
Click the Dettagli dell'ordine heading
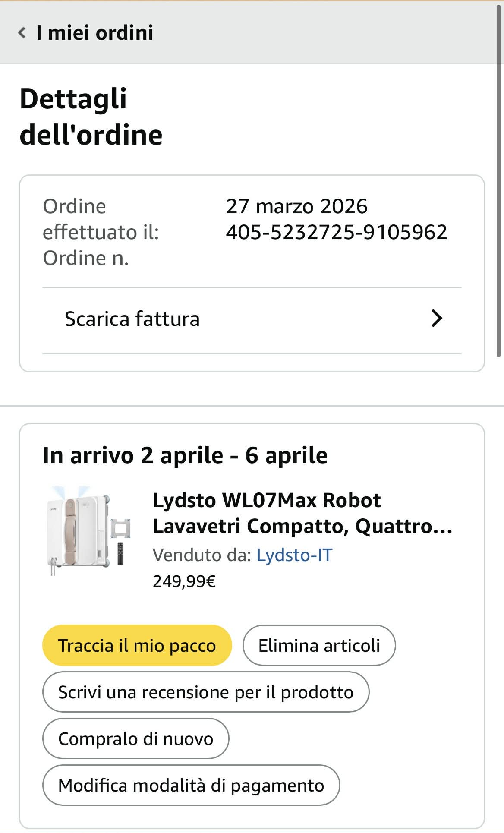pos(91,117)
